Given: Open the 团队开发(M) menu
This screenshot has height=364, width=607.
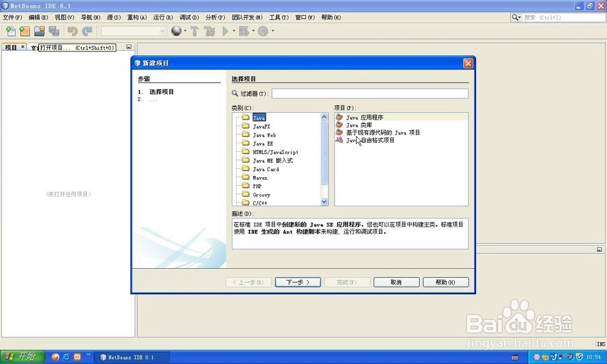Looking at the screenshot, I should click(x=247, y=18).
